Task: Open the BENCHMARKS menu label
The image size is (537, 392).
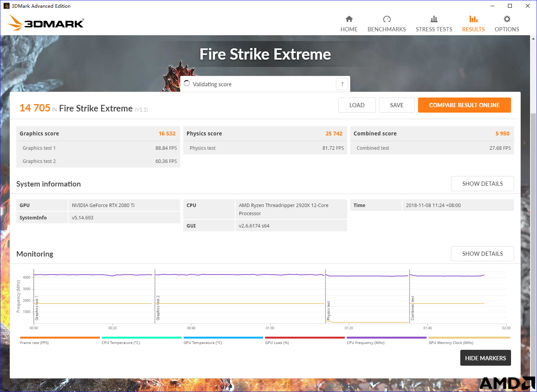Action: [x=387, y=29]
